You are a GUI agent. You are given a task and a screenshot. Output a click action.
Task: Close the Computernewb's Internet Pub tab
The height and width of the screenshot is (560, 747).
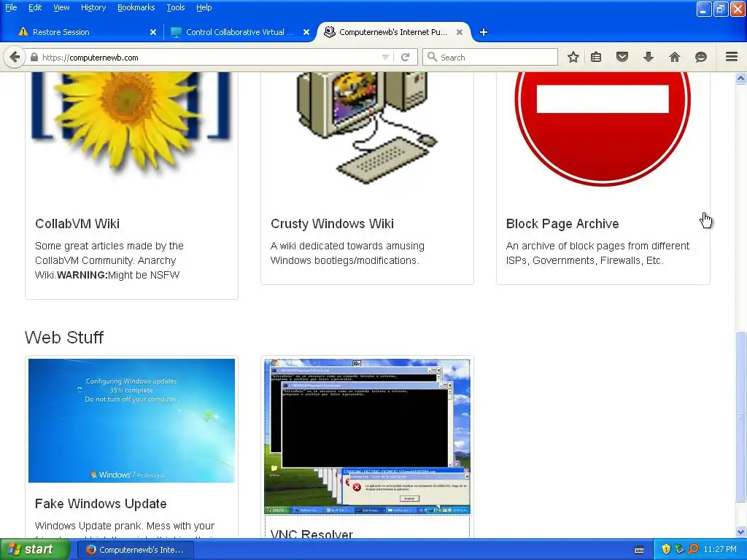pyautogui.click(x=460, y=32)
